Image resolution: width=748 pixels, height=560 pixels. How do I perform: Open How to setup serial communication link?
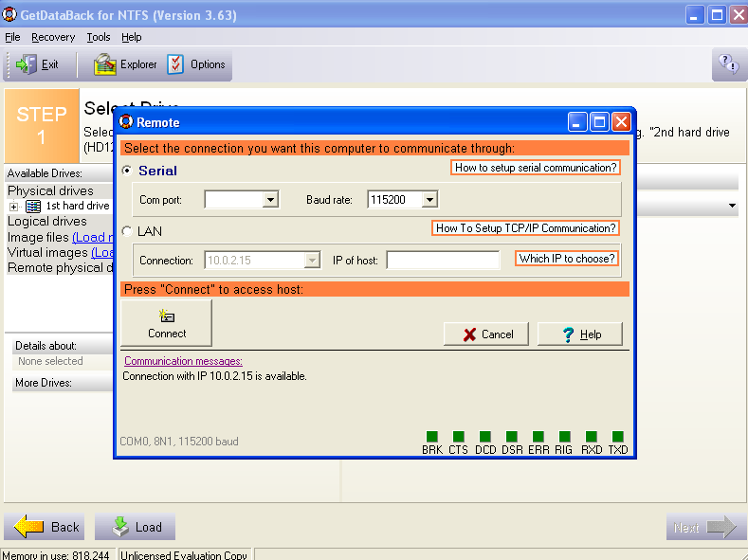[x=536, y=168]
